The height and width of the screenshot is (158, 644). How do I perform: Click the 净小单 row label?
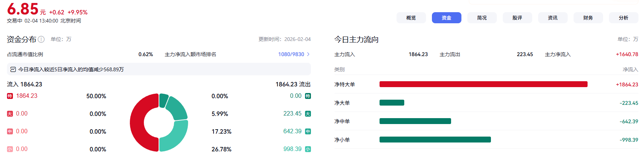(x=342, y=140)
